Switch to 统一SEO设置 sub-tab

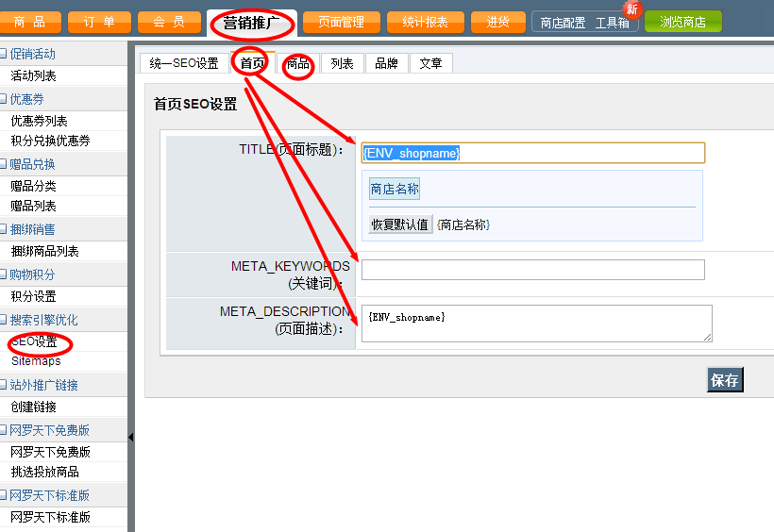point(184,63)
